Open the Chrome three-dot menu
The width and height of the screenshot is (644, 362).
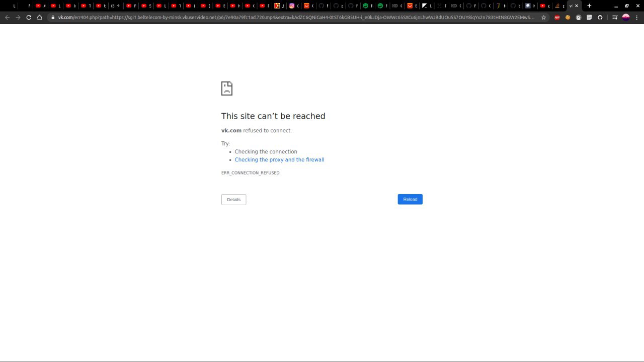[x=637, y=17]
